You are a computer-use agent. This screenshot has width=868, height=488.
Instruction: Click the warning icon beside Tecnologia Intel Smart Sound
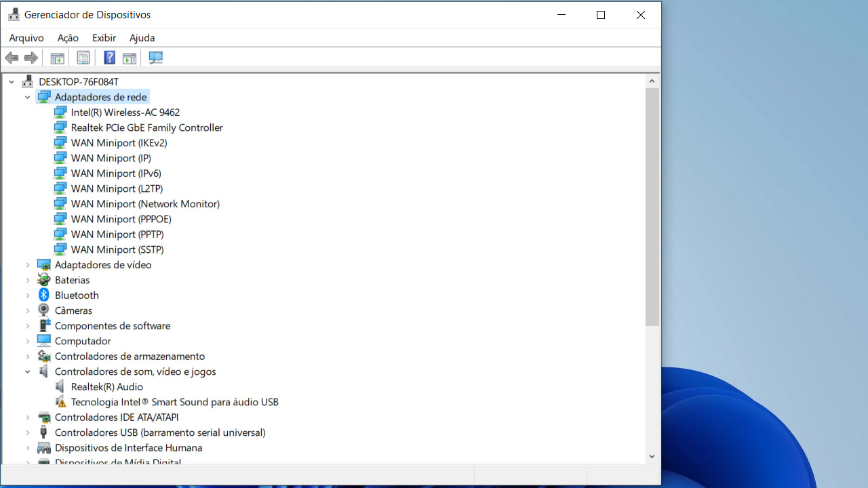60,402
